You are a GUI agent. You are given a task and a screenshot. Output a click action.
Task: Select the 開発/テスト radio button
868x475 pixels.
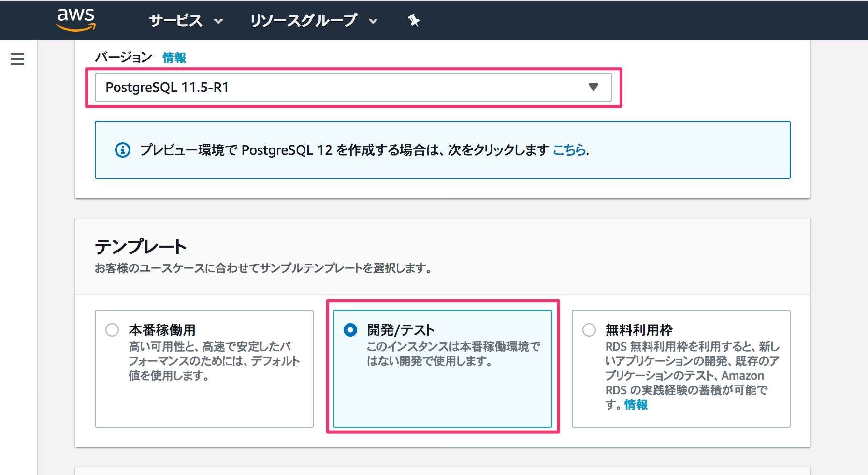350,330
